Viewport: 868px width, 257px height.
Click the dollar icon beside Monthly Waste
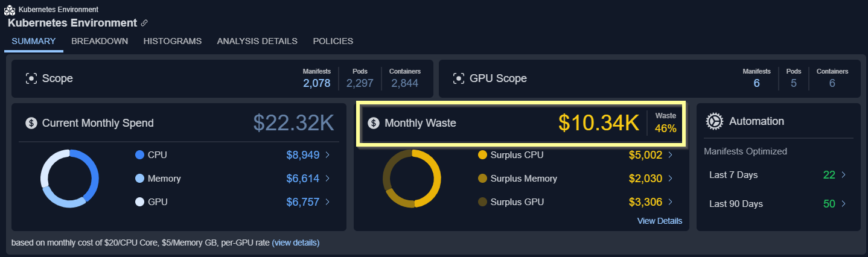374,123
